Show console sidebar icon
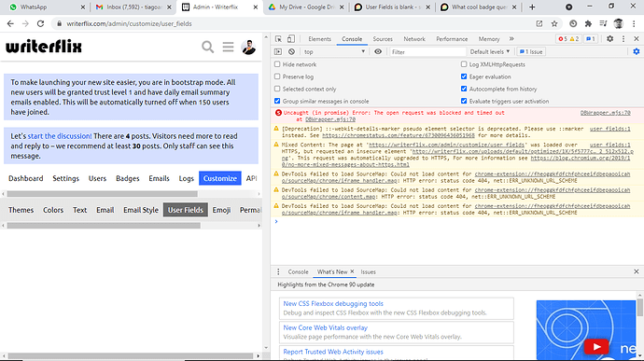 pos(278,51)
